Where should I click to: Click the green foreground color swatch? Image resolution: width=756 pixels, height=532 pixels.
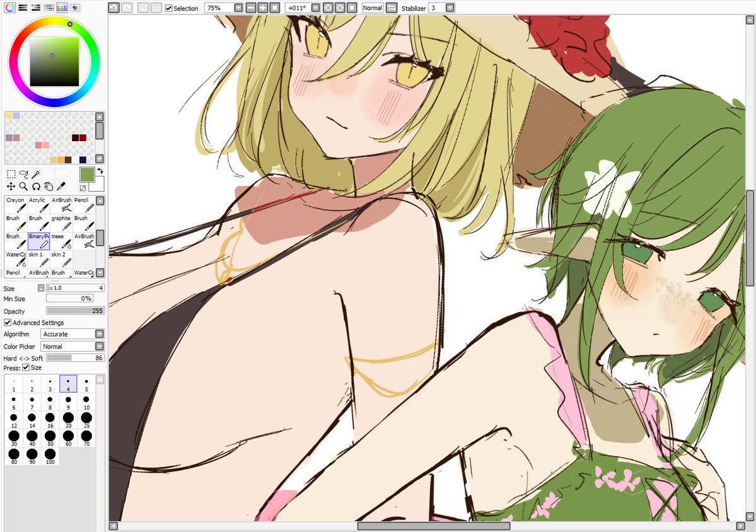[x=87, y=175]
